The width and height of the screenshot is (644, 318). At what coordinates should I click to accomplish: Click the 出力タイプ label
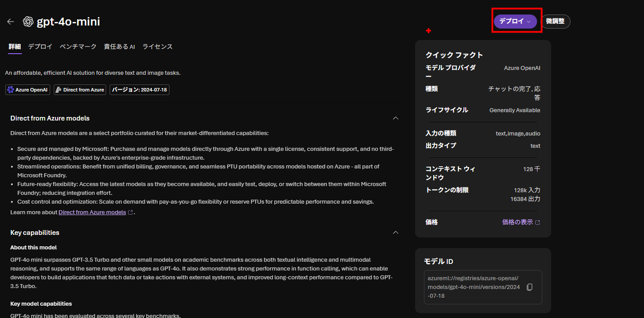coord(441,146)
